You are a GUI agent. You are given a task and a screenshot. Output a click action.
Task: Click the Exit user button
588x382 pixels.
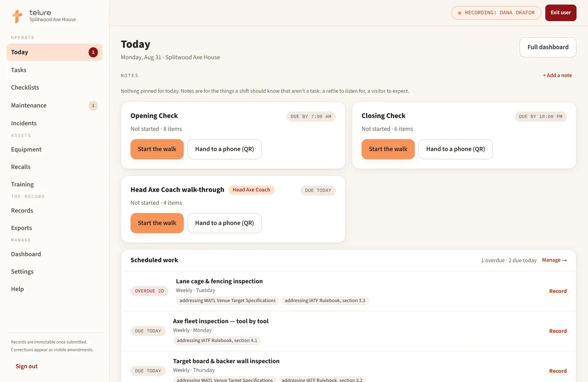point(561,13)
